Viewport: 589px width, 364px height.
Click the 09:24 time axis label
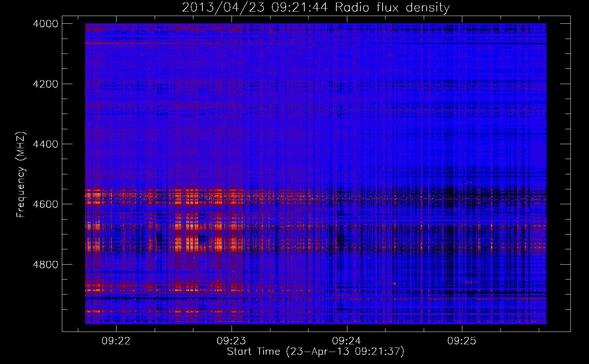click(x=347, y=341)
